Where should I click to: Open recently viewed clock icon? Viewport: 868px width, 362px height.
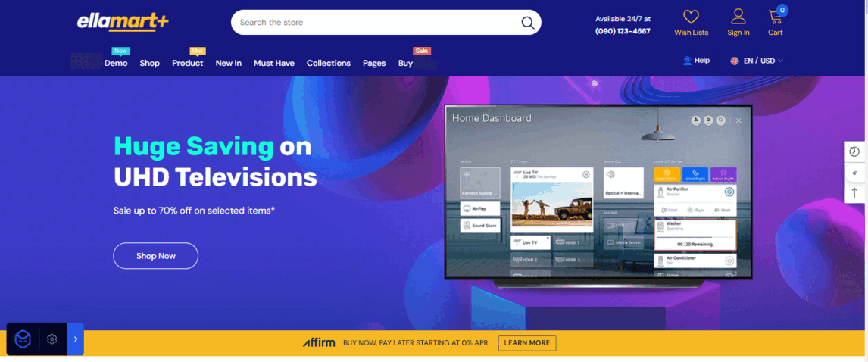coord(854,151)
